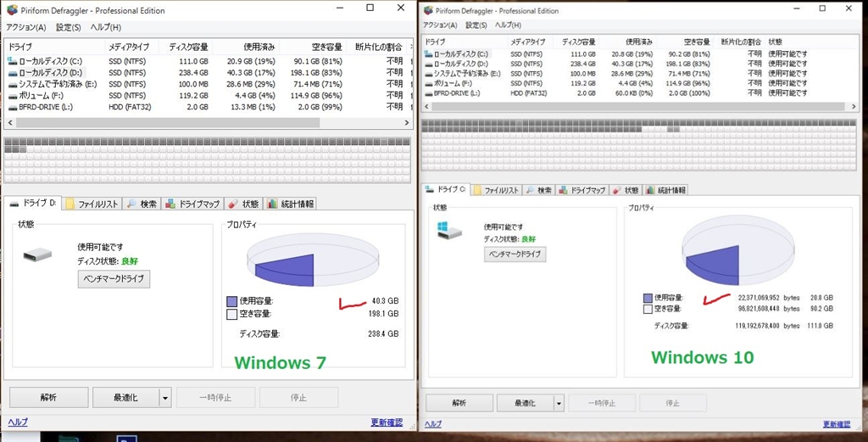Screen dimensions: 868x442
Task: Click the 使用容量 purple swatch in right window
Action: tap(648, 298)
